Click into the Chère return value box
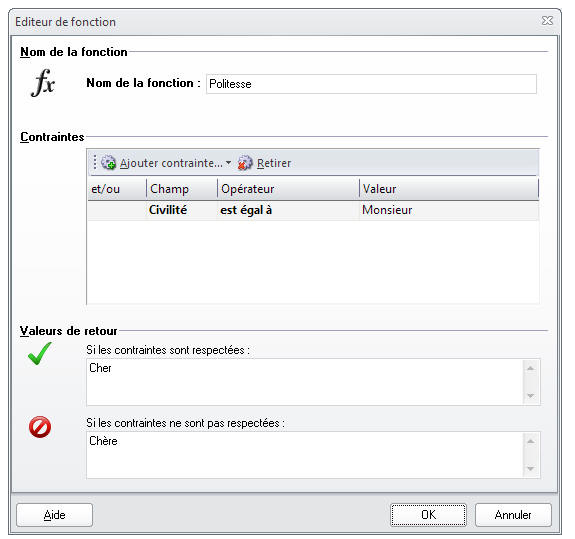Screen dimensions: 575x539 point(304,455)
